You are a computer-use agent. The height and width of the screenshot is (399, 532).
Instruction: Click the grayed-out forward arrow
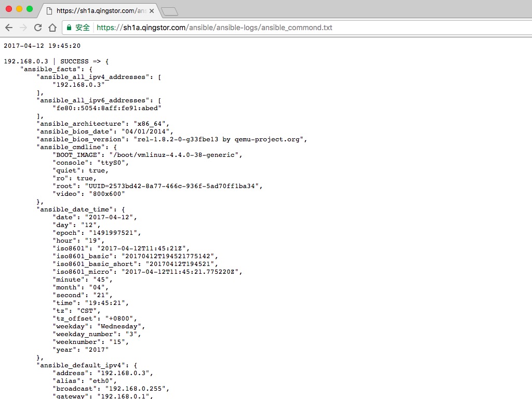(x=23, y=28)
